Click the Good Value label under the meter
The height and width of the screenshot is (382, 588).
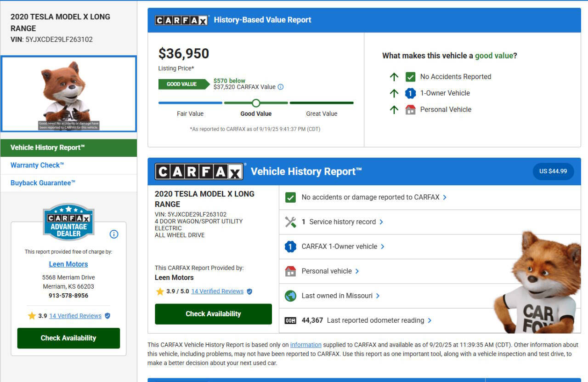(x=256, y=114)
